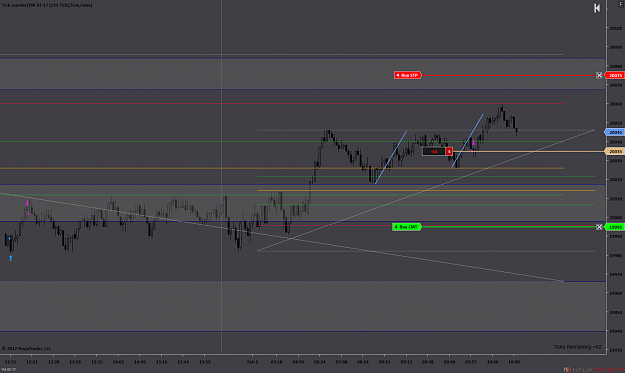
Task: Select the green Buy LMT order label
Action: (x=407, y=227)
